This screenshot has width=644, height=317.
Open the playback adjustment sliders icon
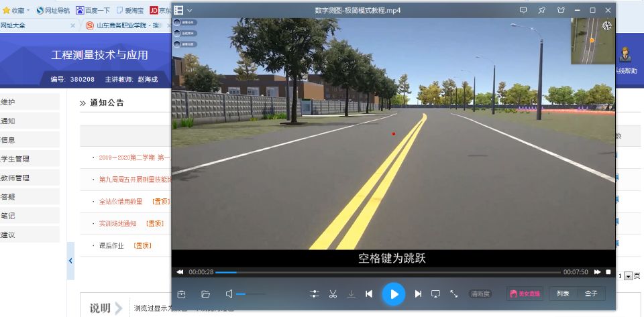pos(314,294)
